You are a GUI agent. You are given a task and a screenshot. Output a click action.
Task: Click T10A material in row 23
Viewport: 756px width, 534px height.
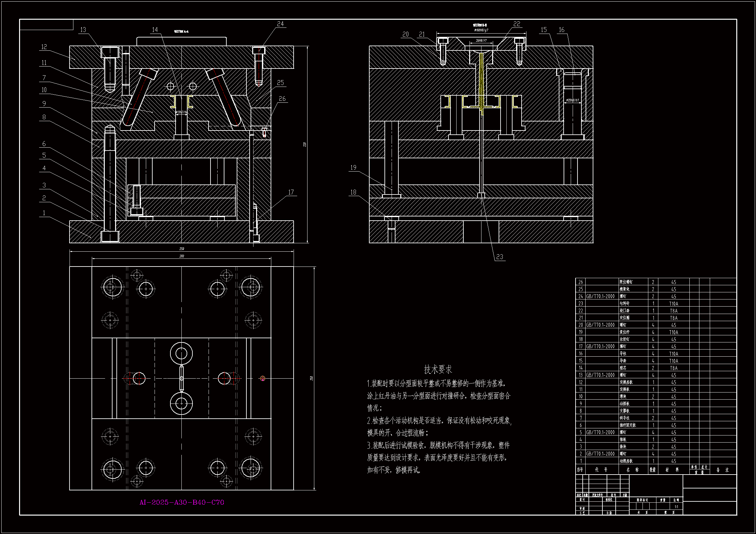point(673,304)
